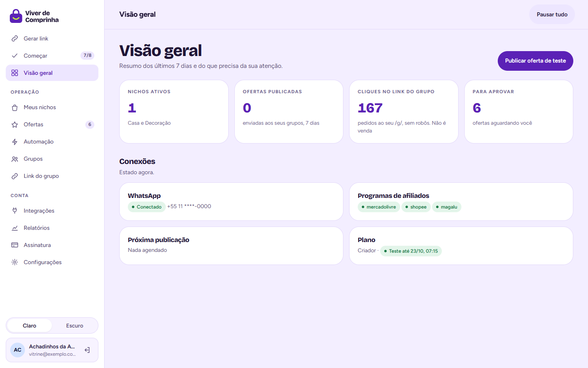Screen dimensions: 588x368
Task: Click the gear icon beside Configurações
Action: 15,262
